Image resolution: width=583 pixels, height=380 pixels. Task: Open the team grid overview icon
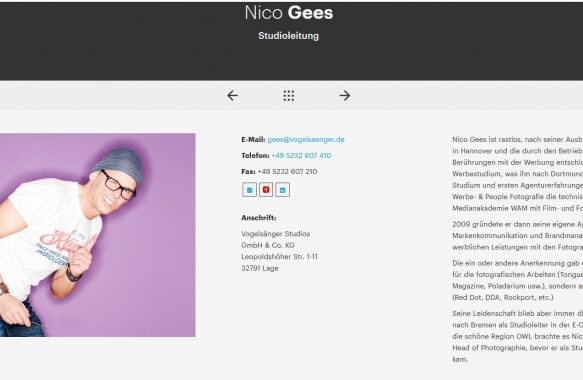tap(289, 96)
